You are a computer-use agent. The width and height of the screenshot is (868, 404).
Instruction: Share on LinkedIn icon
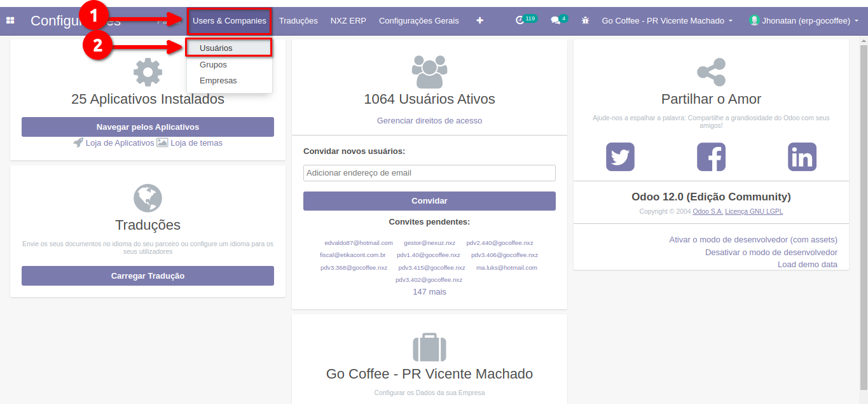pyautogui.click(x=802, y=157)
